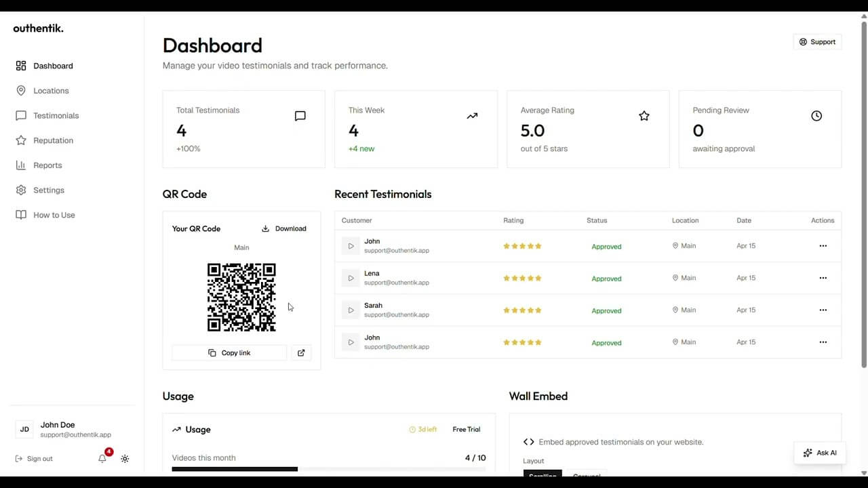Click the 3d left indicator
The image size is (868, 488).
423,430
